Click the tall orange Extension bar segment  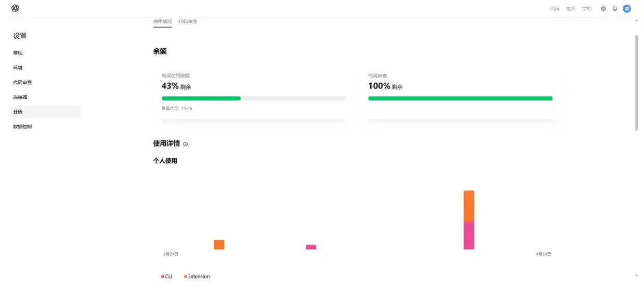(469, 206)
